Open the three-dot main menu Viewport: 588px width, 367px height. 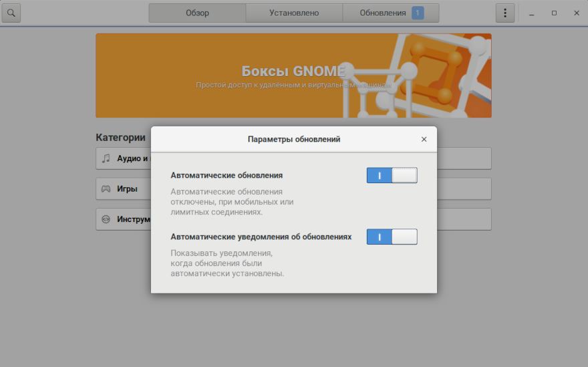coord(505,13)
